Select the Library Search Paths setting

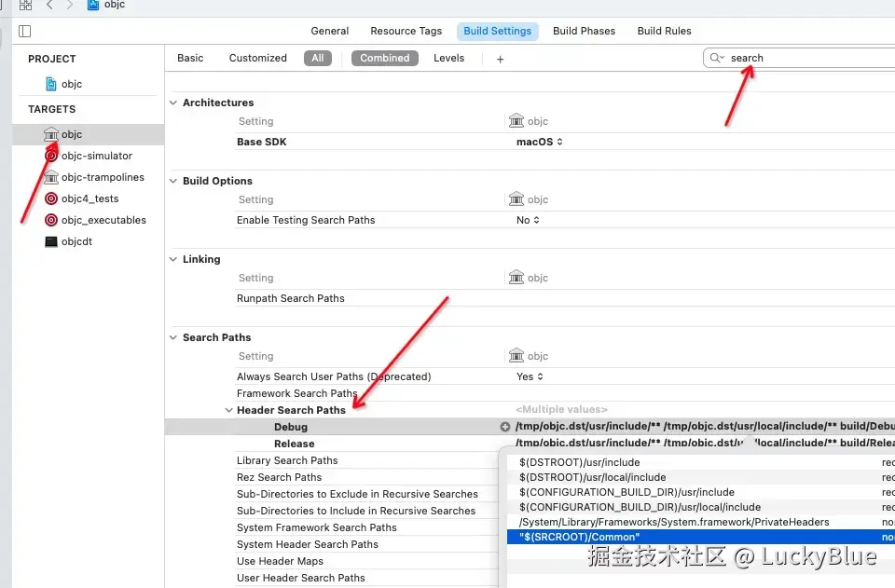(287, 460)
